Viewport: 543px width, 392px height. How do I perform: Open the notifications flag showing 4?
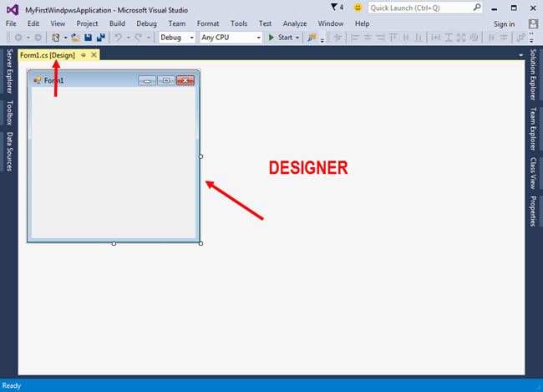pyautogui.click(x=337, y=8)
